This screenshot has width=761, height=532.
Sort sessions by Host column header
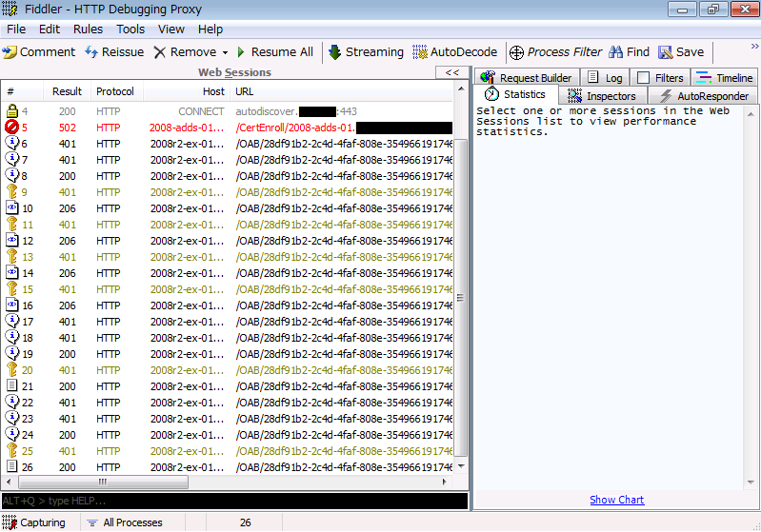tap(187, 91)
